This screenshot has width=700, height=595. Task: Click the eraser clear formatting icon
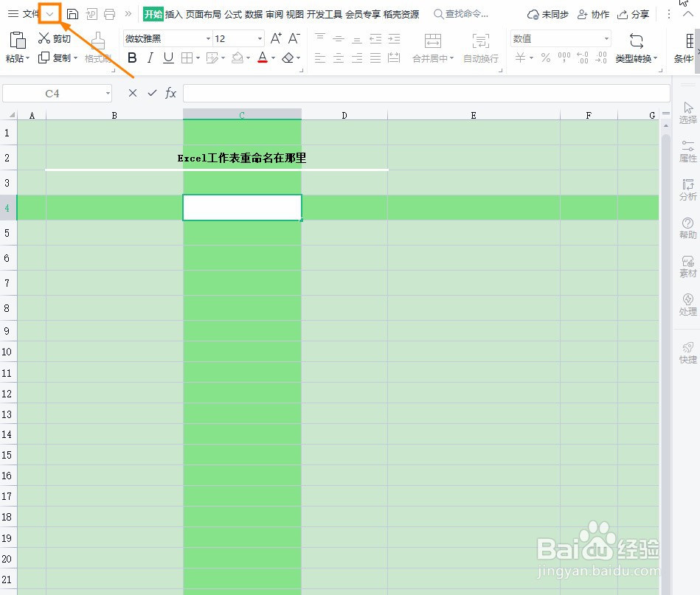click(x=288, y=58)
